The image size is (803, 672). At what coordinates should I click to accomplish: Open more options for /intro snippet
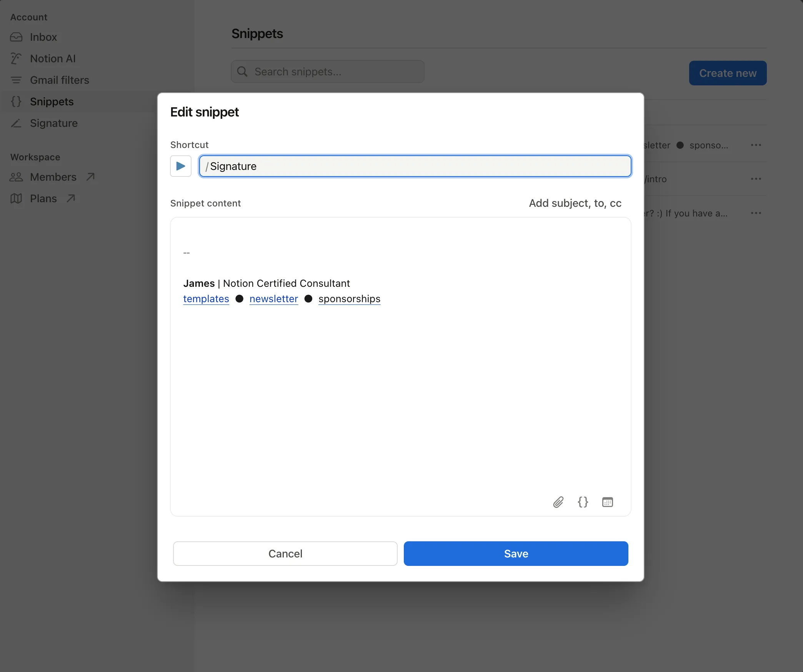756,179
